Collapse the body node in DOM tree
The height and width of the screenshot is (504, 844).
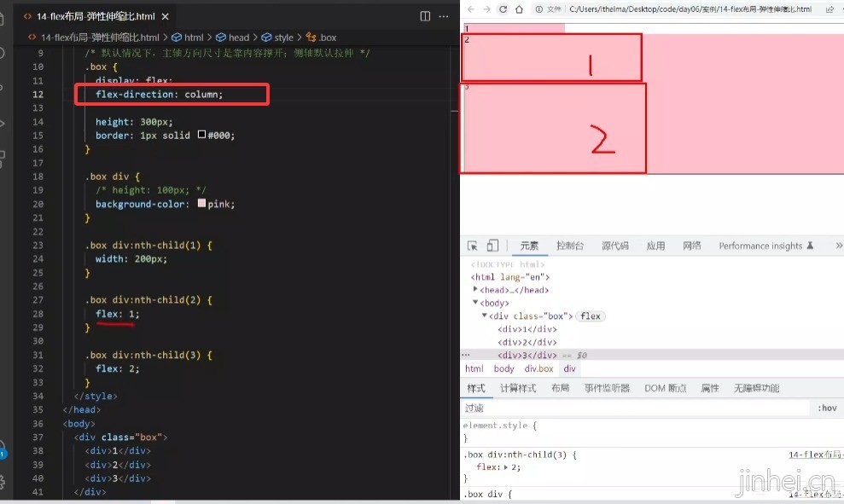click(x=475, y=302)
